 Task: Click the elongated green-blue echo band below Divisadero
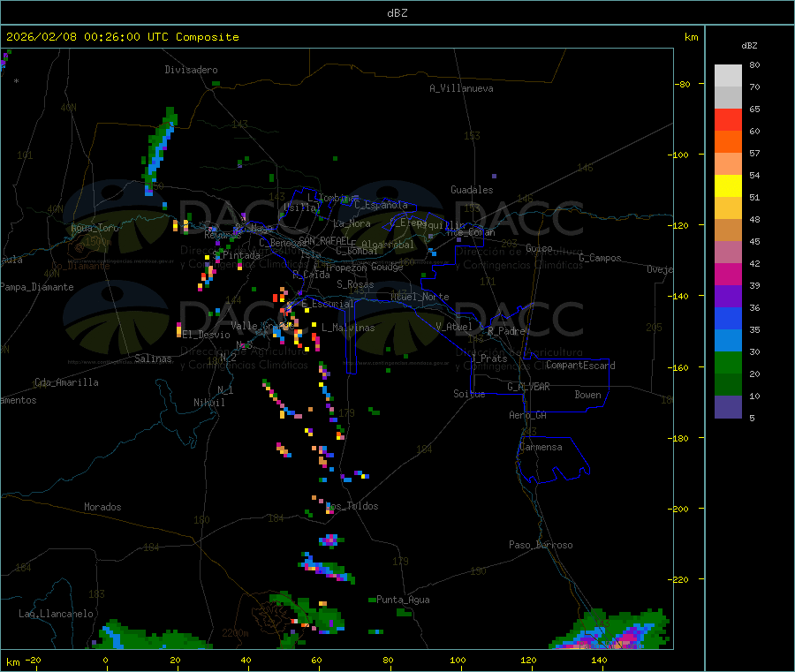pos(159,151)
